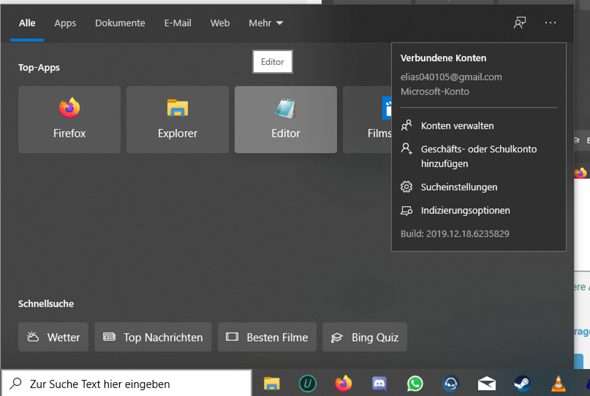Click the feedback person icon in the header

520,23
